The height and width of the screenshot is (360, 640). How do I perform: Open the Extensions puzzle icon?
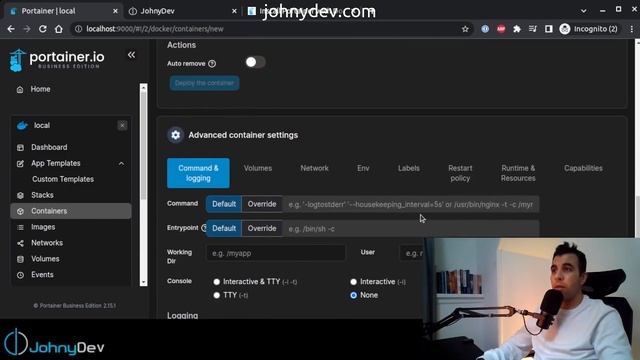coord(517,29)
